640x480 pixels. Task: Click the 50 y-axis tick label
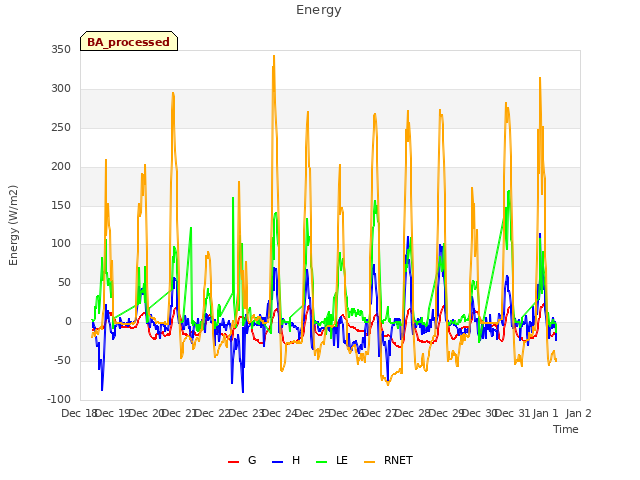coord(64,282)
